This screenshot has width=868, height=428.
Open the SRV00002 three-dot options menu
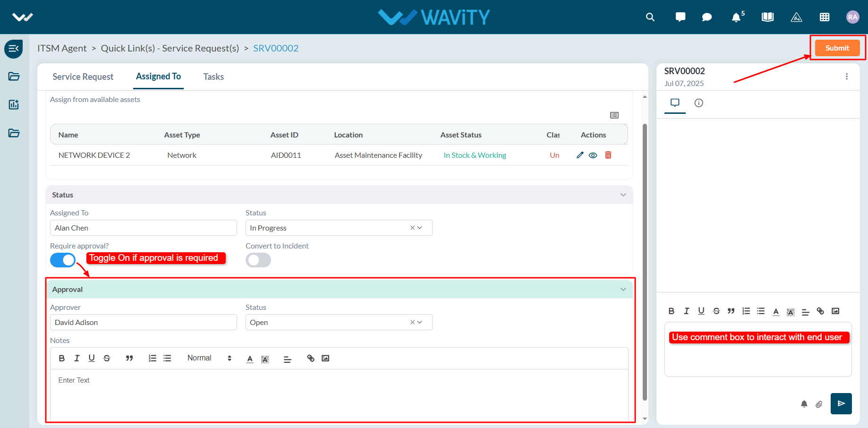(x=847, y=77)
